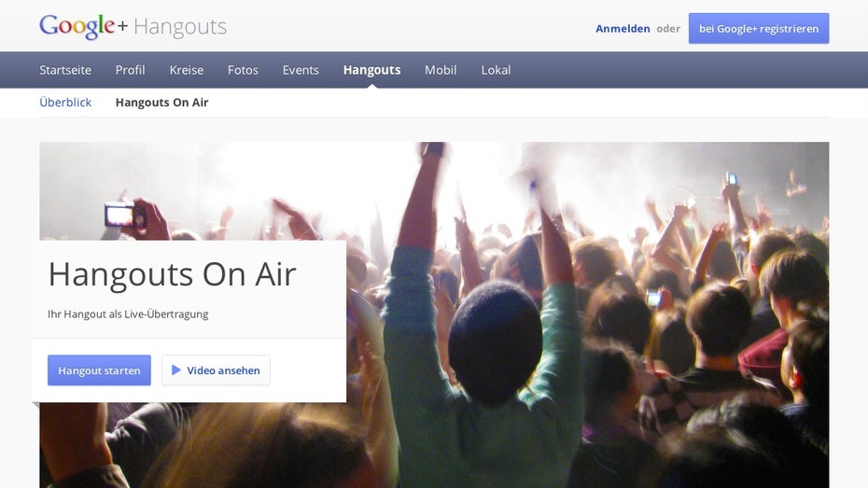Viewport: 868px width, 488px height.
Task: Click the Hangouts title beside logo
Action: pyautogui.click(x=180, y=27)
